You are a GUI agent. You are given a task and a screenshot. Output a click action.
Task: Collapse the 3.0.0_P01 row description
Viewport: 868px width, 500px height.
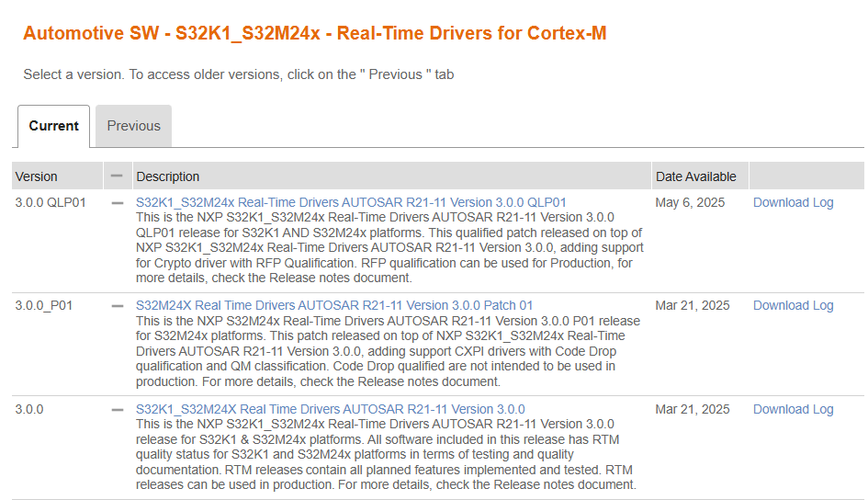coord(118,306)
